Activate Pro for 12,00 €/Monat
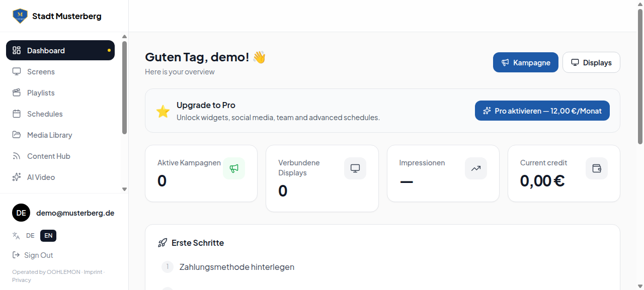The image size is (644, 290). [x=542, y=111]
